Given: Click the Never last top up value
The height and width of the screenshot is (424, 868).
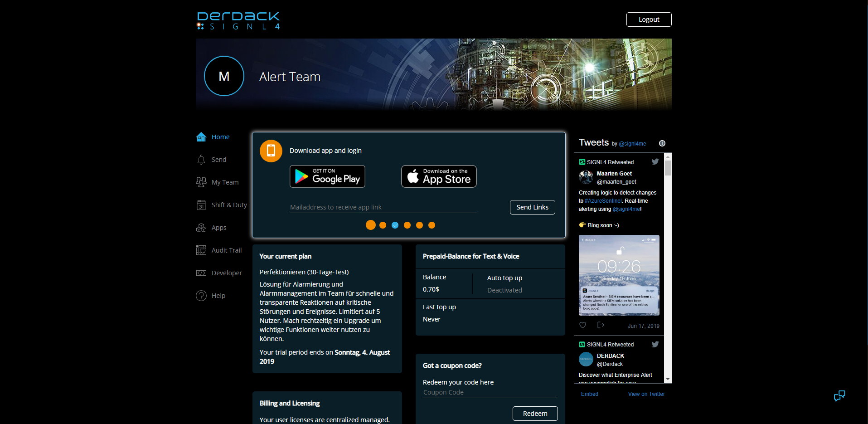Looking at the screenshot, I should pos(432,319).
